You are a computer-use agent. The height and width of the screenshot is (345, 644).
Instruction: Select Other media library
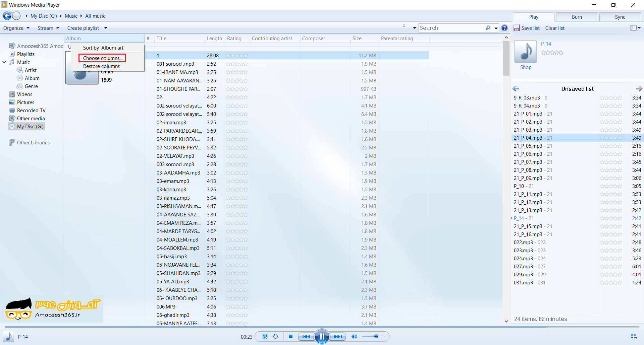pyautogui.click(x=31, y=118)
